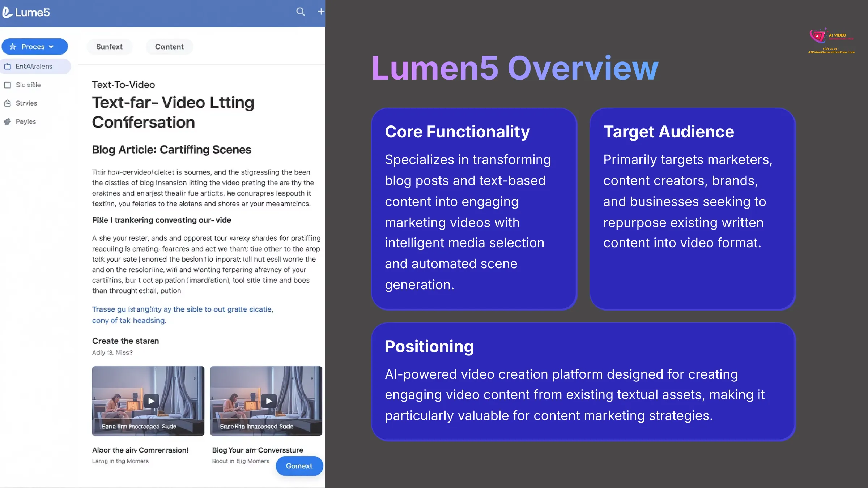Screen dimensions: 868x488
Task: Click the puzzle icon beside Peyies
Action: click(x=7, y=121)
